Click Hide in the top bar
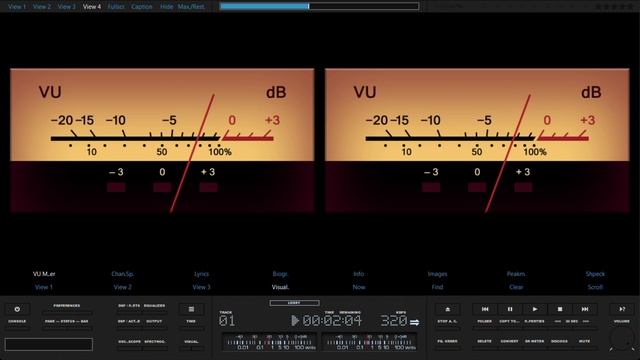Image resolution: width=640 pixels, height=360 pixels. pos(166,7)
